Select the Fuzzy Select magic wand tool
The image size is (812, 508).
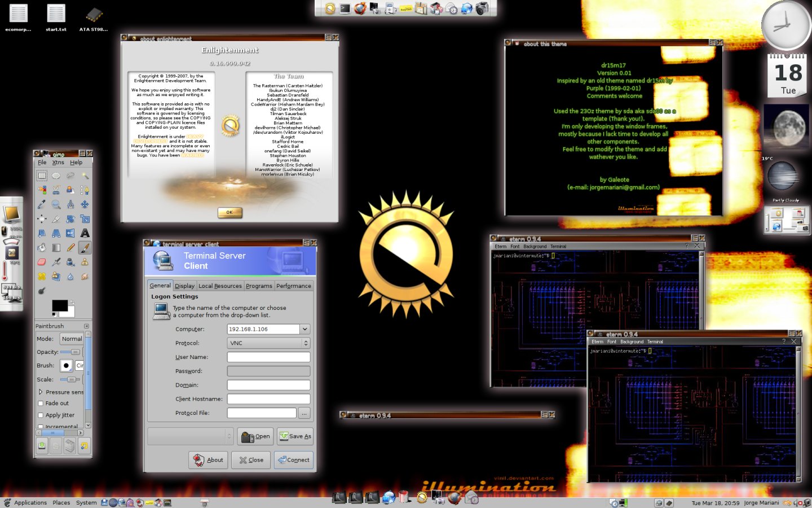(x=85, y=176)
